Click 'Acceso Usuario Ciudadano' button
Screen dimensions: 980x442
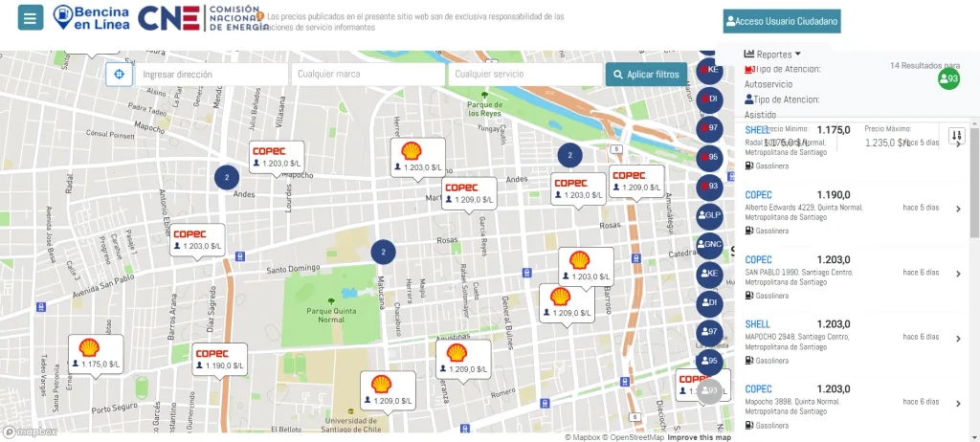[781, 21]
